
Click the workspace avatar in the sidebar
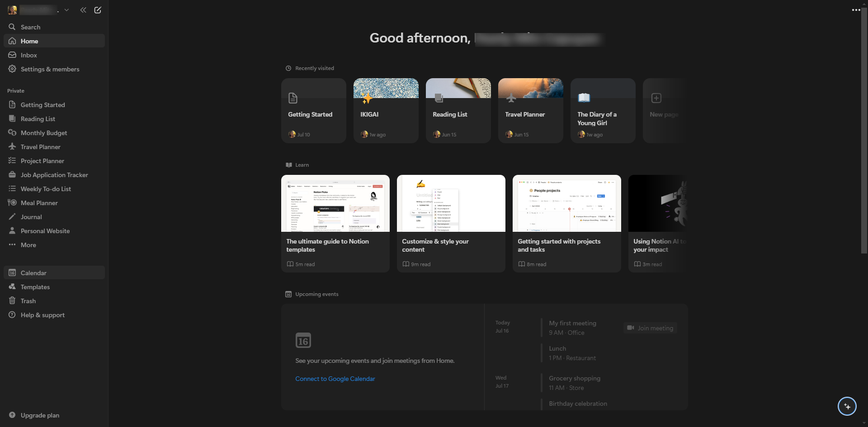point(12,10)
